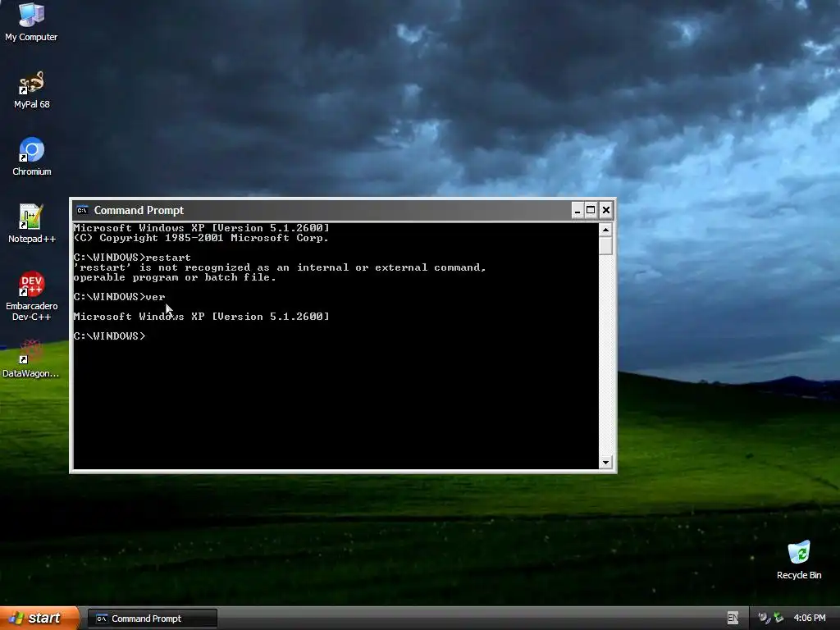Click the last empty C:\WINDOWS> prompt
840x630 pixels.
(x=109, y=336)
